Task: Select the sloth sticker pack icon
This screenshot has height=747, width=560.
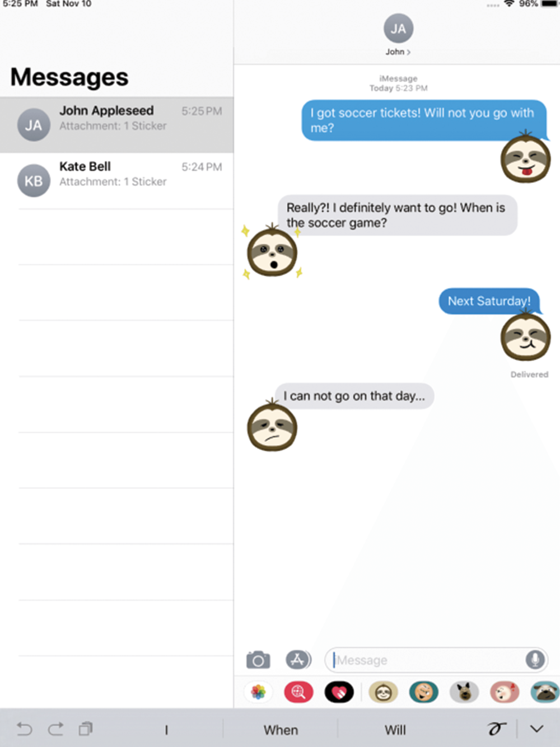Action: tap(383, 693)
